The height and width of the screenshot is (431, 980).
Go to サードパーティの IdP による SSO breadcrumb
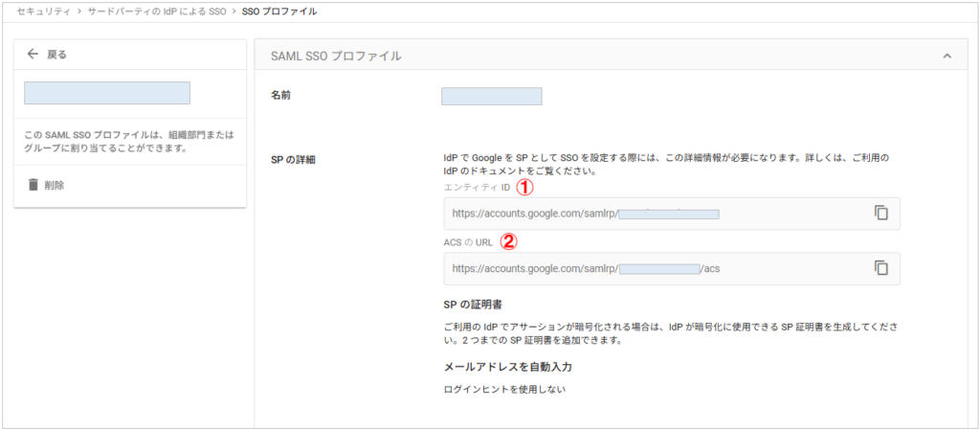coord(157,12)
